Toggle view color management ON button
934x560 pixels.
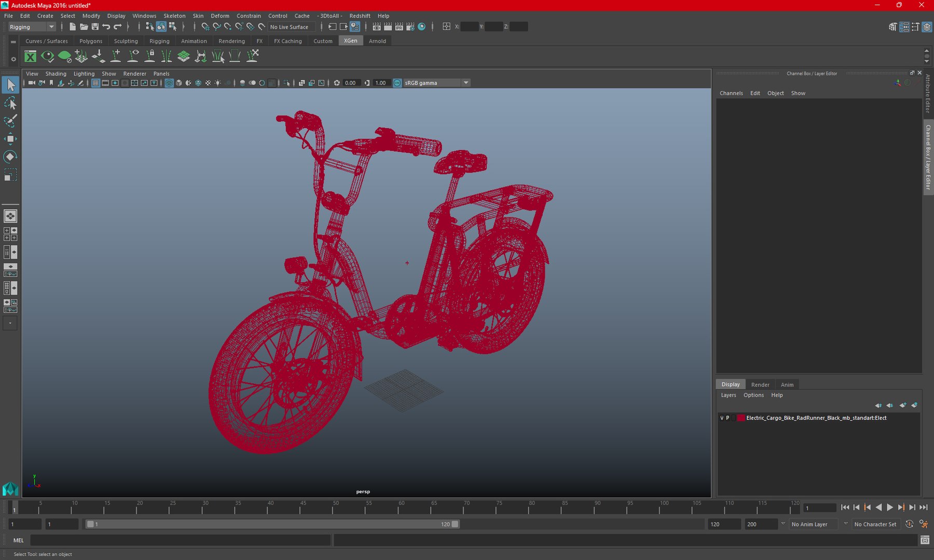click(x=397, y=83)
